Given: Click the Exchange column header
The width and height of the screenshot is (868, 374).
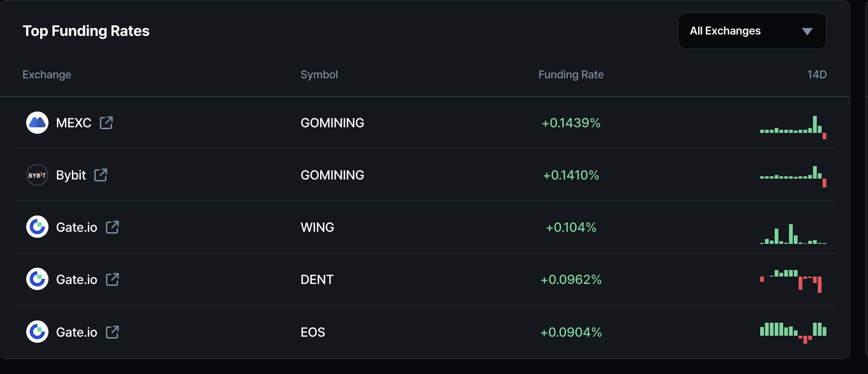Looking at the screenshot, I should pos(47,75).
